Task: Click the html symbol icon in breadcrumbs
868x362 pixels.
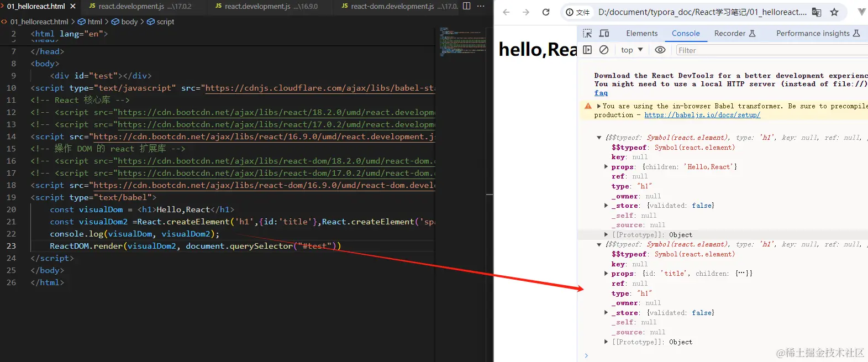Action: (x=82, y=22)
